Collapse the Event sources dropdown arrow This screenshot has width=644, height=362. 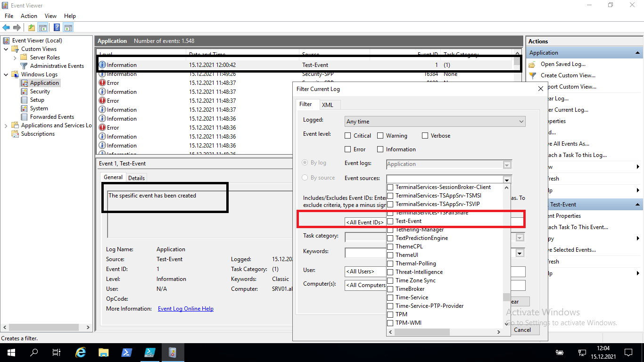[507, 179]
